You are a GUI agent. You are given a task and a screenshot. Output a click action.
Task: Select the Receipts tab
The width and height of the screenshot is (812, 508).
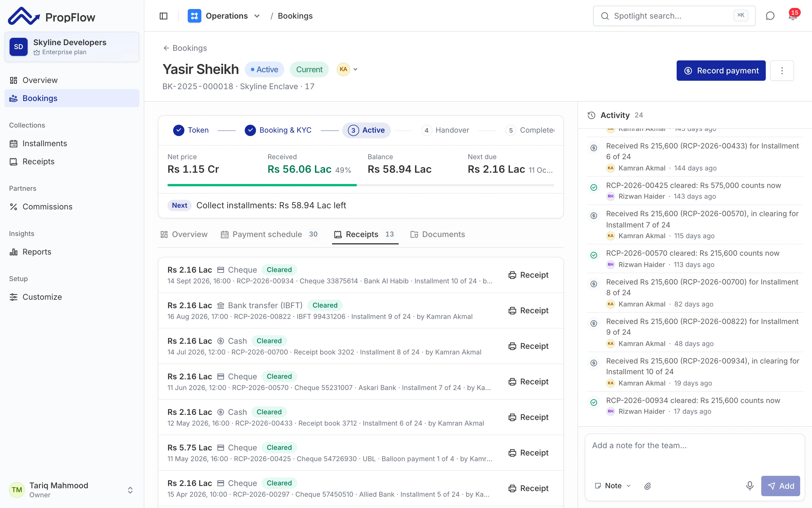pos(365,234)
